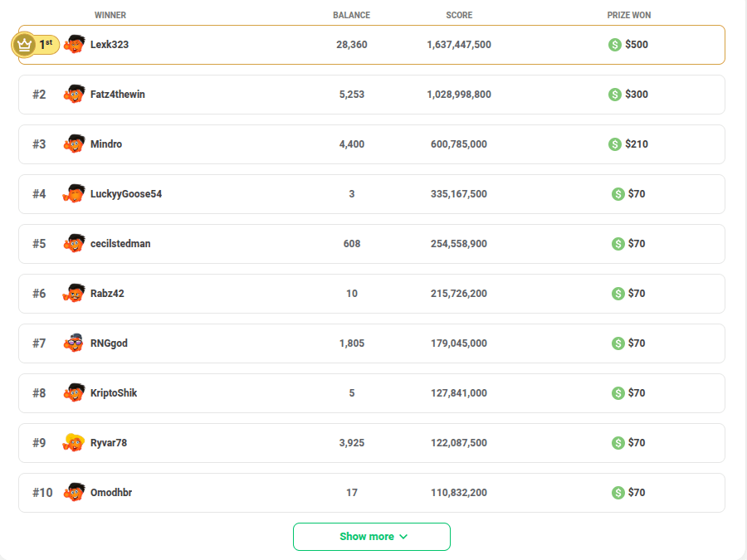Viewport: 747px width, 560px height.
Task: Click the PRIZE WON column header
Action: 629,15
